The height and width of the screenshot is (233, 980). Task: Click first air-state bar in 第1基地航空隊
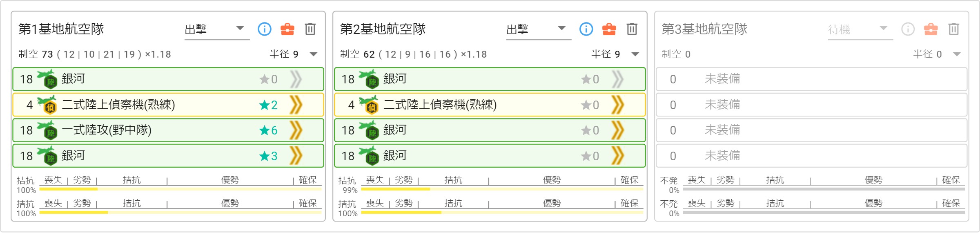[180, 189]
